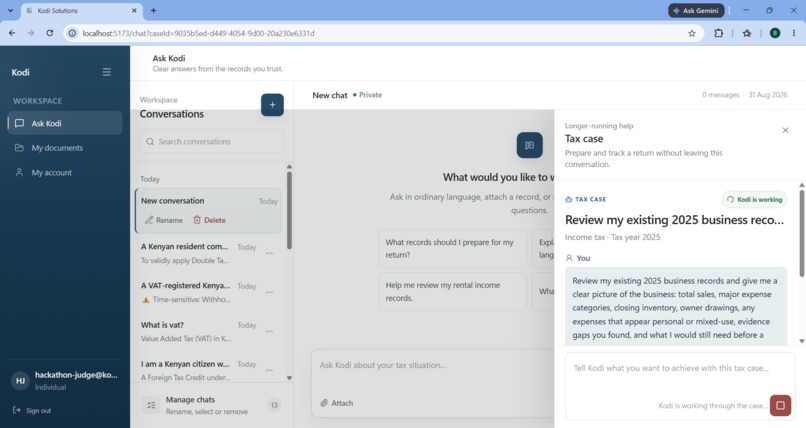Select the Kodi Solutions browser tab
The image size is (806, 428).
point(81,11)
